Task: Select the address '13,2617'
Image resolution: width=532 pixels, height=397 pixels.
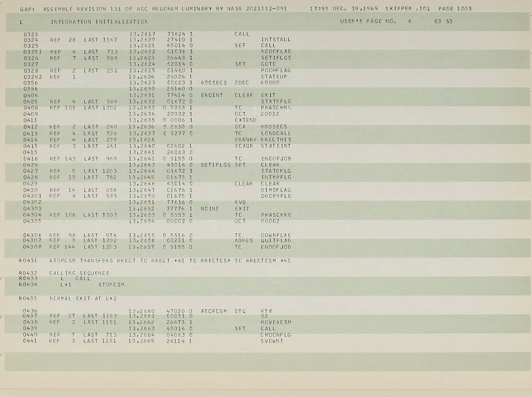Action: [x=142, y=34]
